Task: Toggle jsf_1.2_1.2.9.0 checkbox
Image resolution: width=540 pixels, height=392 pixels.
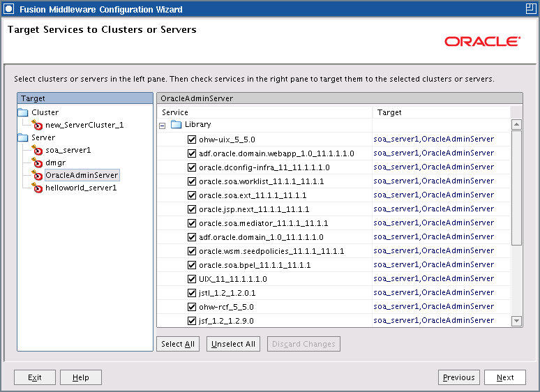Action: pos(192,321)
